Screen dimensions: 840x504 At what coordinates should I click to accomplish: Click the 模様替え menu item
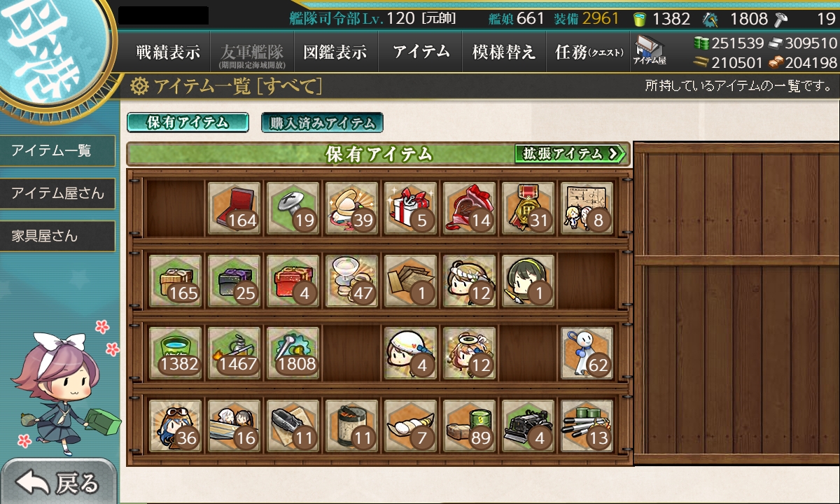504,52
